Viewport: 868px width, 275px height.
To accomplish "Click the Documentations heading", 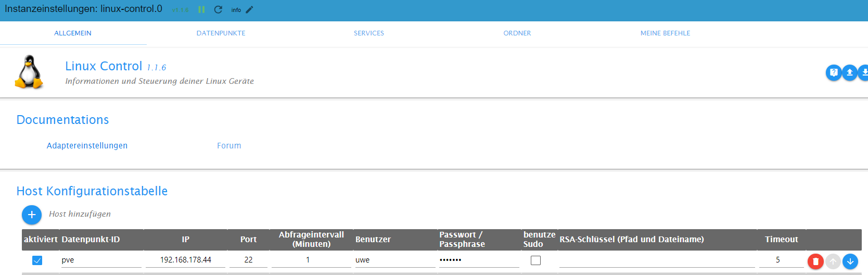I will point(62,120).
